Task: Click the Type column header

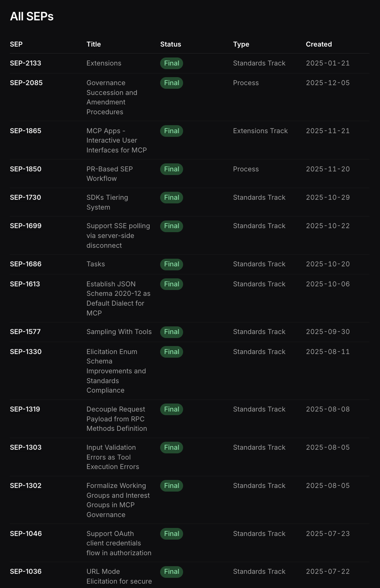Action: pos(241,44)
